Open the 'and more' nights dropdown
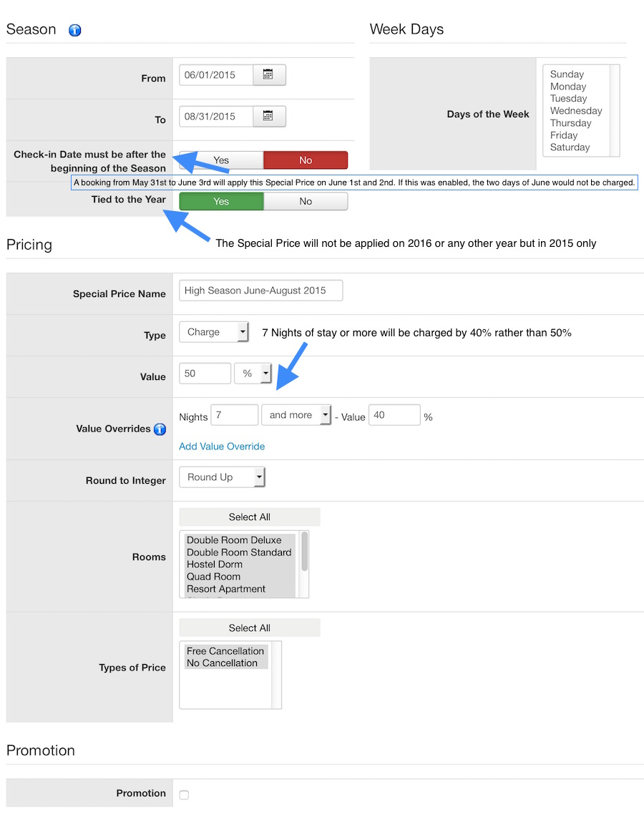Viewport: 644px width, 825px height. pos(296,415)
